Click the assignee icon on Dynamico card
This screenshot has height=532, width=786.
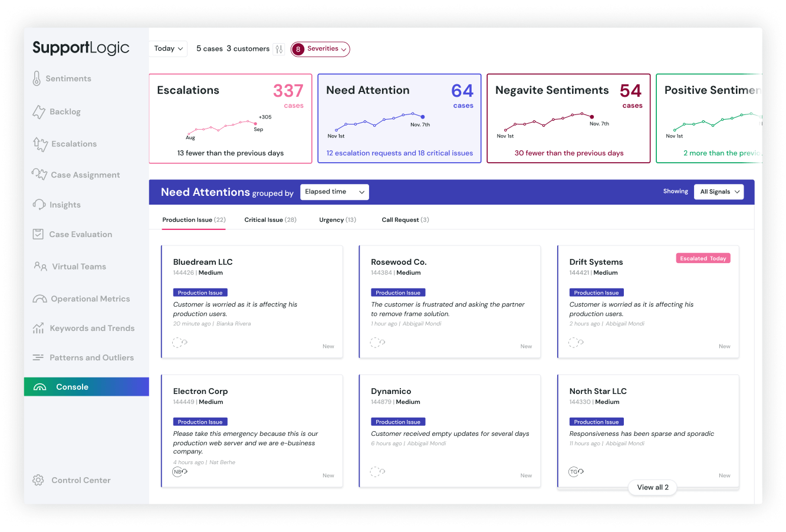point(377,471)
